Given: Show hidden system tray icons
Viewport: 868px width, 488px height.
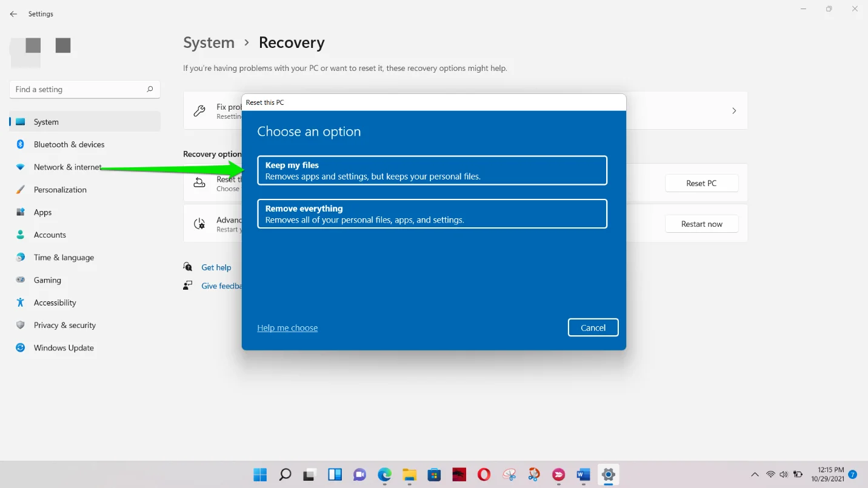Looking at the screenshot, I should (755, 474).
